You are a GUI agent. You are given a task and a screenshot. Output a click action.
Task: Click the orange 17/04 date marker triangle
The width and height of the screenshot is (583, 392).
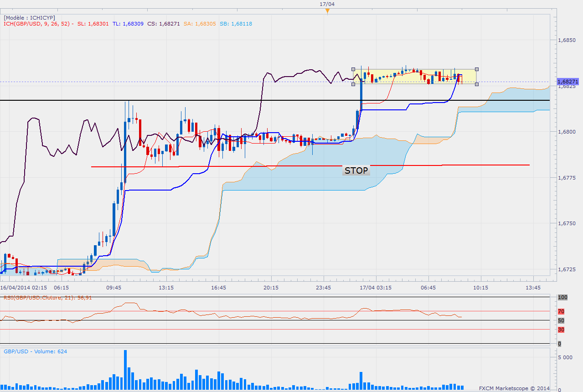[x=327, y=10]
